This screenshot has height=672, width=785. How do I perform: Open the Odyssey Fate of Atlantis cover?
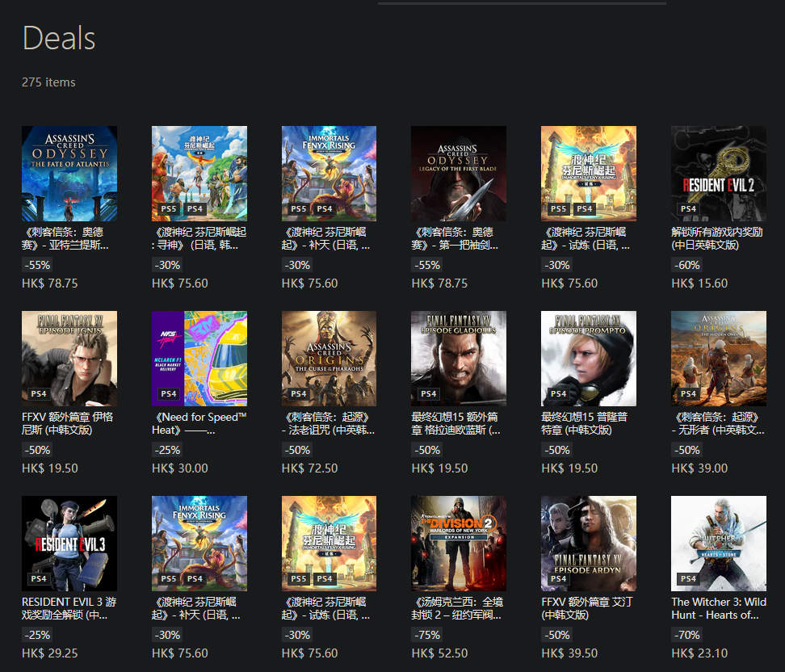[69, 174]
